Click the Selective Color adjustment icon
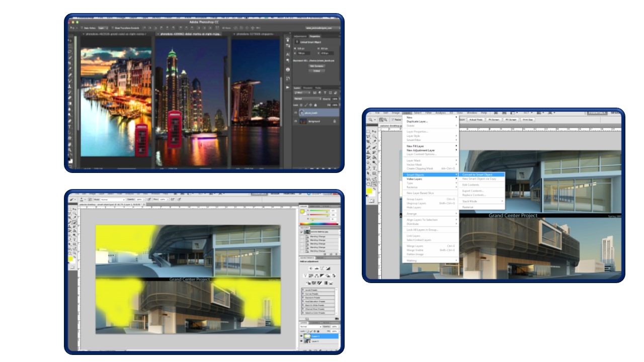The width and height of the screenshot is (644, 362). pyautogui.click(x=331, y=283)
